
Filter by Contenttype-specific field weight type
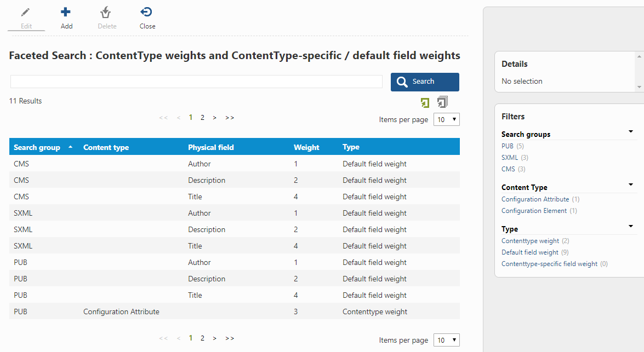tap(550, 264)
